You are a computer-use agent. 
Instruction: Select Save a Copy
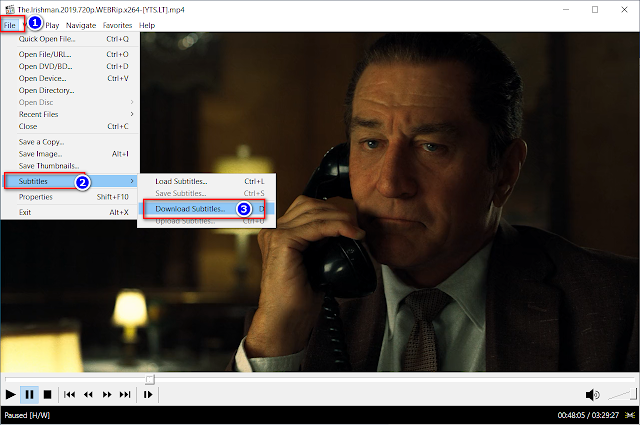click(x=71, y=142)
